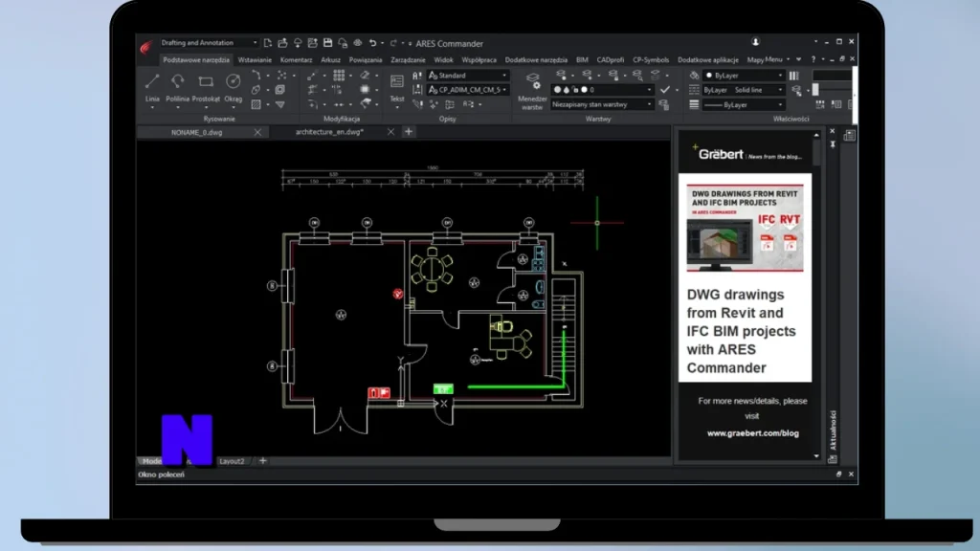Close the architecture_en.dwg tab
Image resolution: width=980 pixels, height=551 pixels.
pyautogui.click(x=390, y=132)
